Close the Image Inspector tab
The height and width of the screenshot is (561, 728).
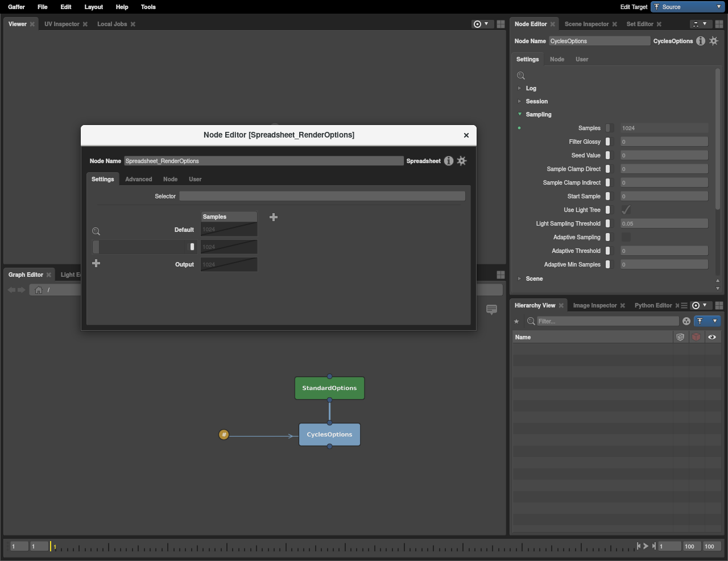click(x=622, y=305)
